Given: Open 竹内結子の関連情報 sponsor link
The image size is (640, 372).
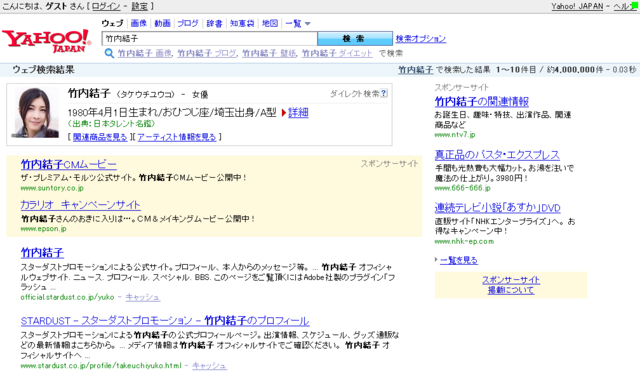Looking at the screenshot, I should tap(482, 101).
